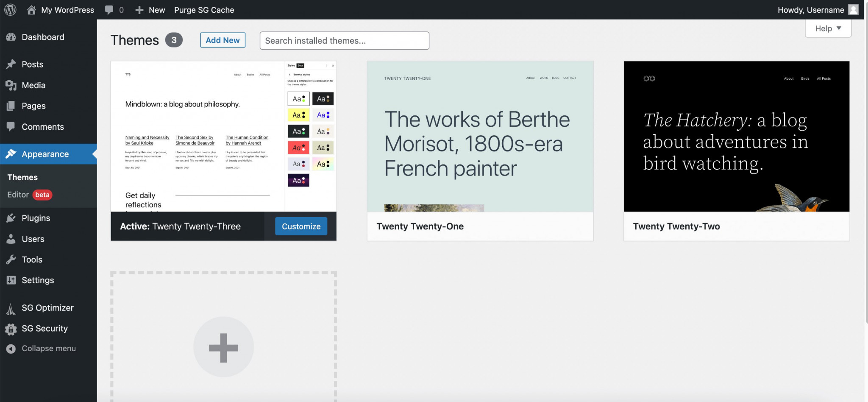
Task: Click the WordPress logo icon
Action: [x=10, y=10]
